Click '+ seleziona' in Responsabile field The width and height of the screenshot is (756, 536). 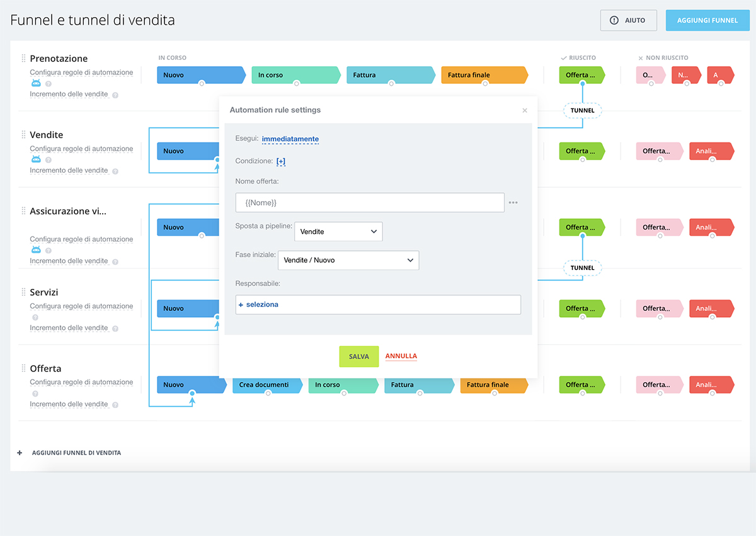[x=258, y=304]
